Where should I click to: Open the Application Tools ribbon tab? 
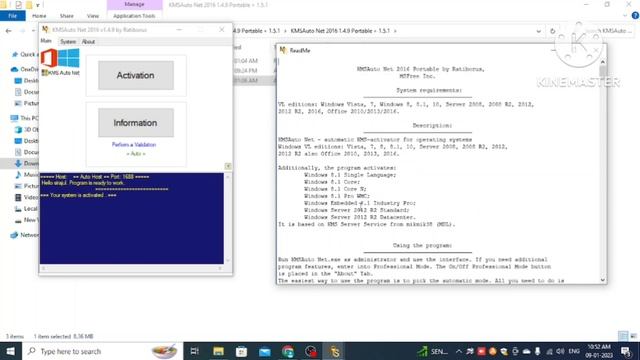click(134, 16)
